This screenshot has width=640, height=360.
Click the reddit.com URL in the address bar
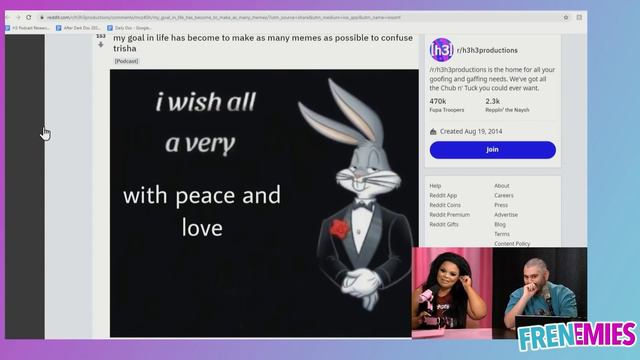pos(224,18)
